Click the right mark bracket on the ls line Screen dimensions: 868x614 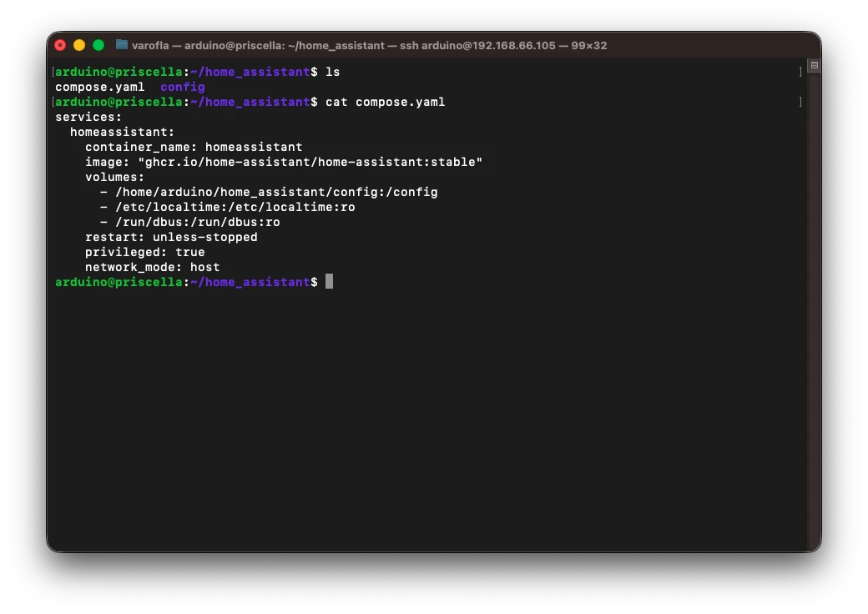(800, 73)
